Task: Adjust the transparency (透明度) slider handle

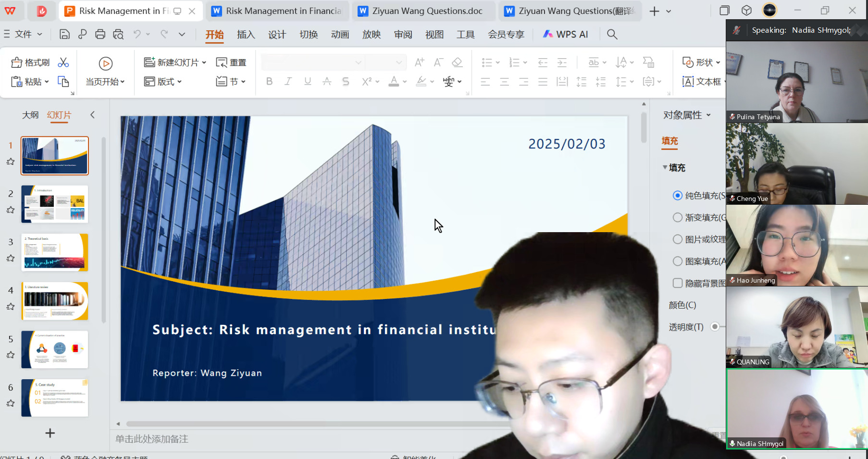Action: 715,327
